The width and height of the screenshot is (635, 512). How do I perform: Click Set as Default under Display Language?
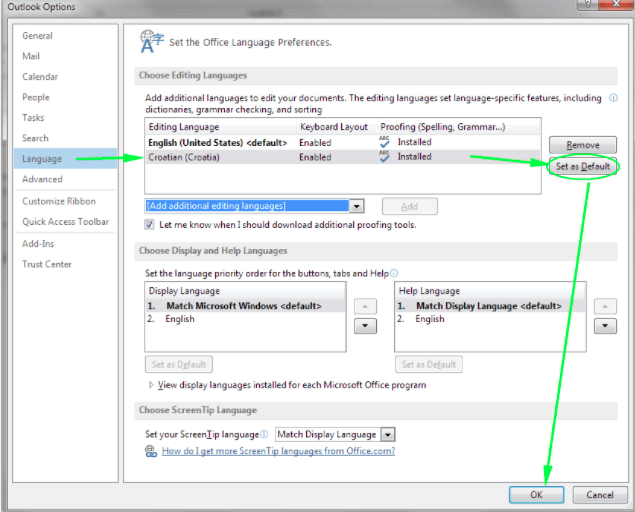[x=179, y=364]
